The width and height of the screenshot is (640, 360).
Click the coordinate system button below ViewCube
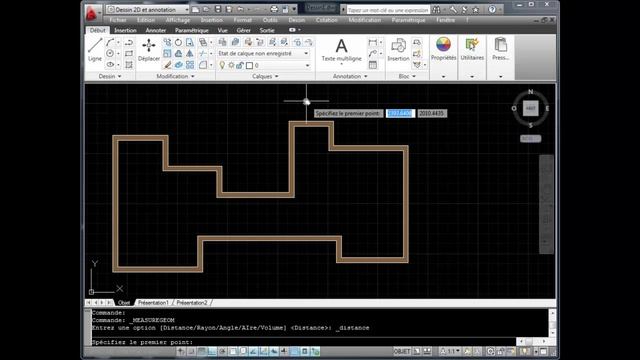[x=530, y=139]
